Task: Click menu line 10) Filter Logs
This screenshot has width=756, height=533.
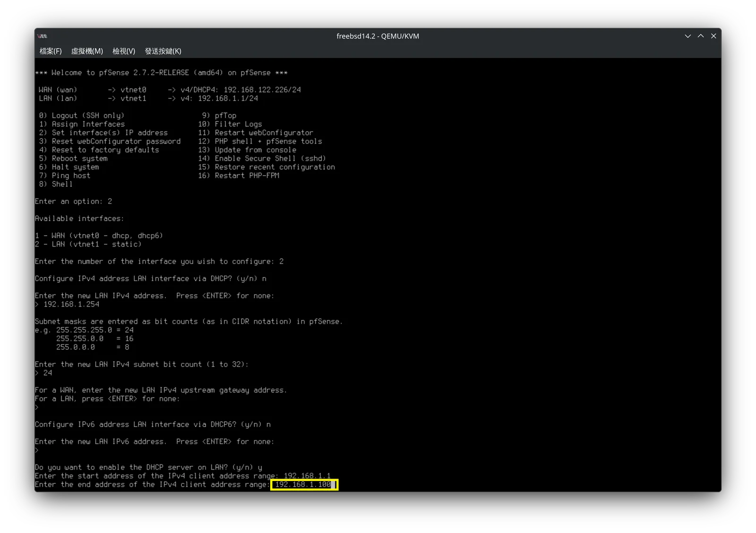Action: [x=230, y=124]
